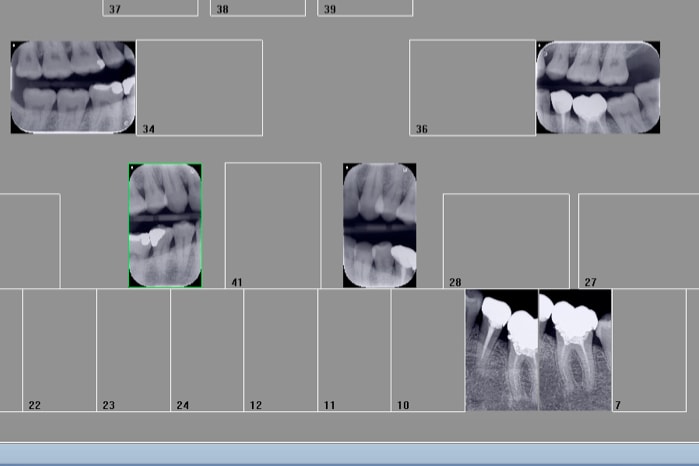
Task: Open the horizontal bitewing X-ray beside slot 34
Action: click(x=73, y=87)
